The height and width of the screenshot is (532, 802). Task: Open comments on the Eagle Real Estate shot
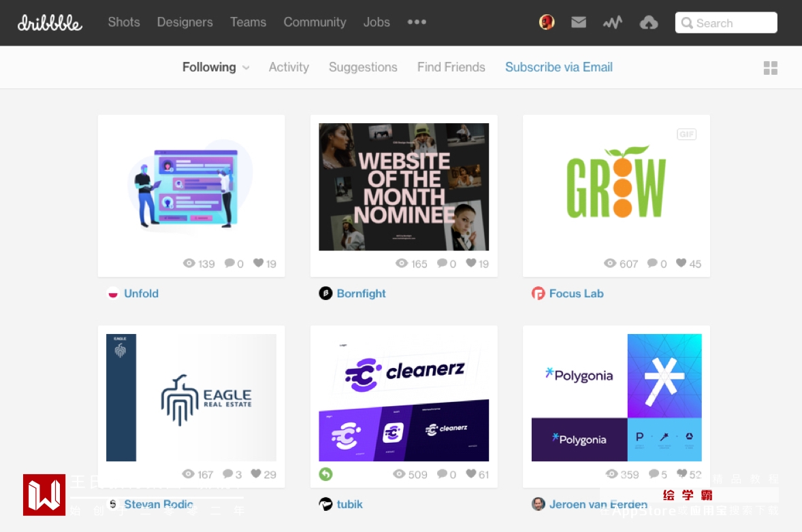[227, 473]
